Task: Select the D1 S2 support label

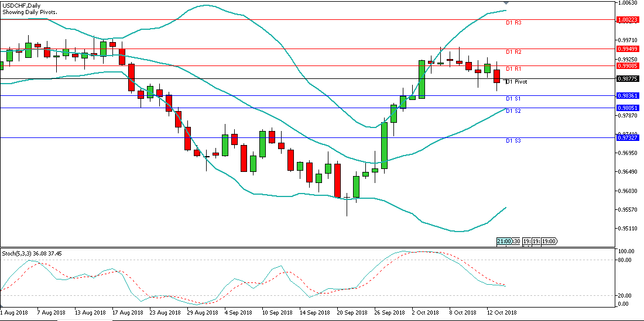Action: (513, 111)
